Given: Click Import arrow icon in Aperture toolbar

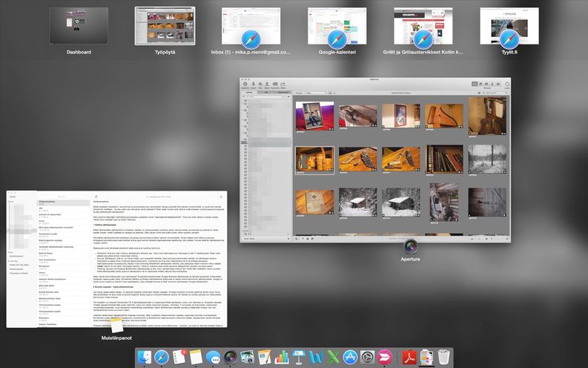Looking at the screenshot, I should pyautogui.click(x=254, y=85).
